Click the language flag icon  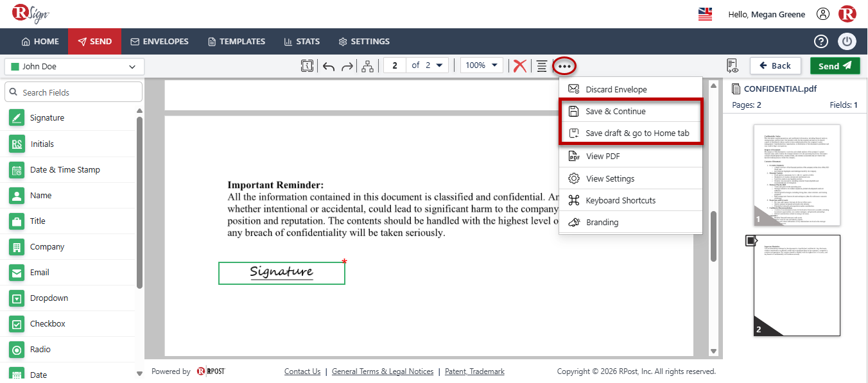point(706,14)
